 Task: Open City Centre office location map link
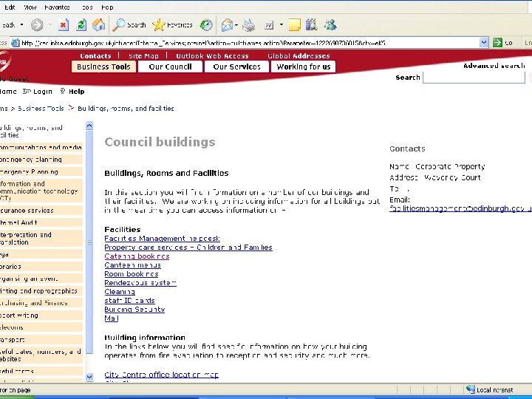pos(162,375)
